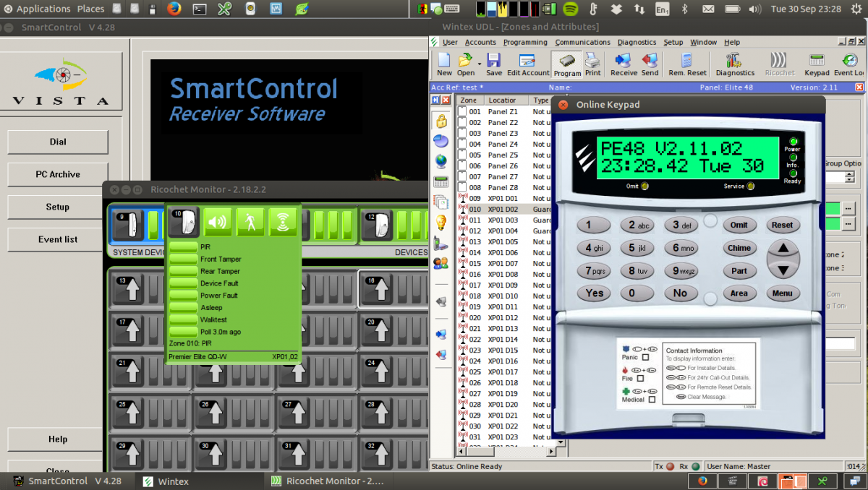Open Applications menu in top panel

36,9
